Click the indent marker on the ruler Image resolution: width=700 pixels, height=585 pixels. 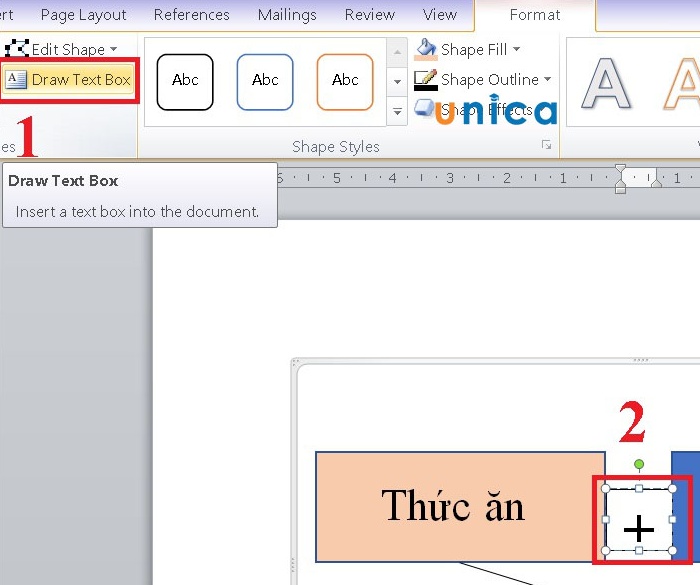(x=621, y=179)
